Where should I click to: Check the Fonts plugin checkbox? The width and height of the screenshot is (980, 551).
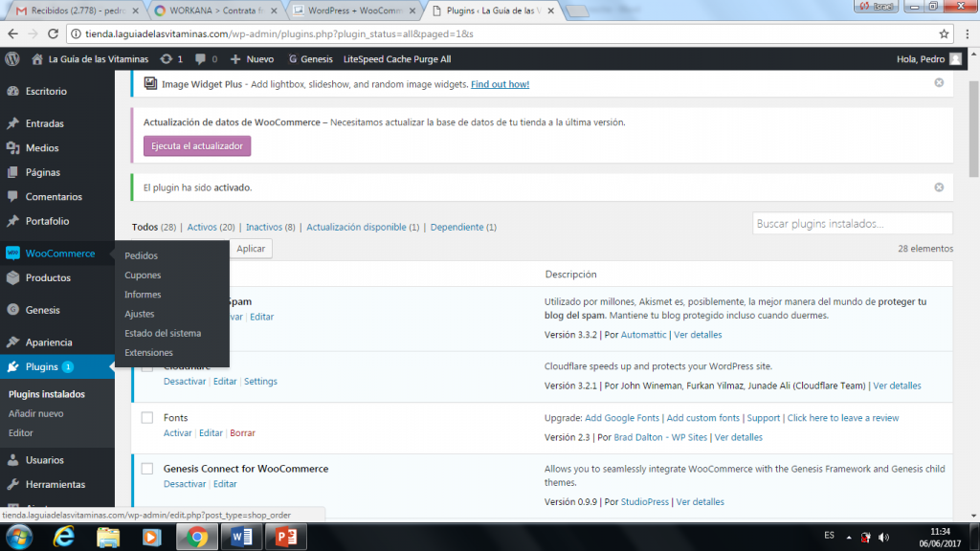[146, 417]
